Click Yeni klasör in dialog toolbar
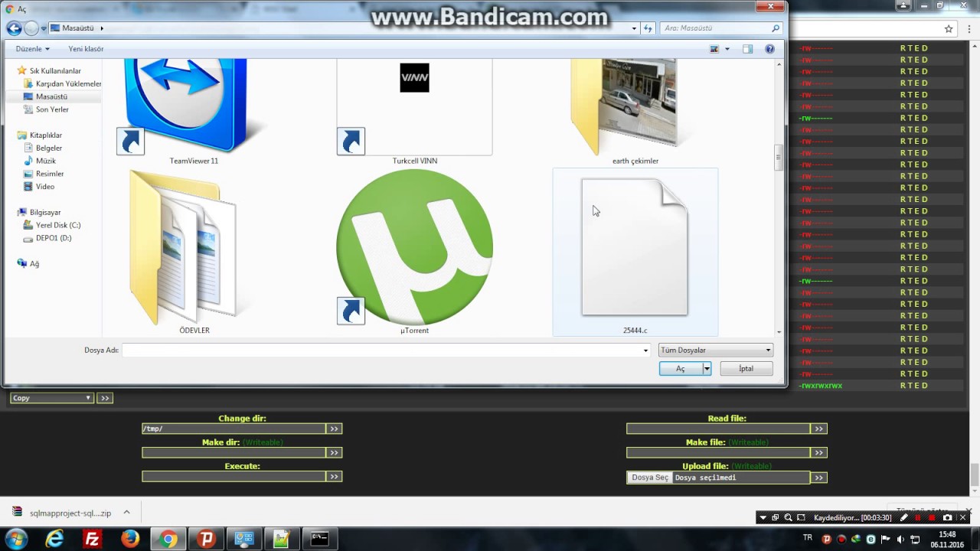The width and height of the screenshot is (980, 551). pyautogui.click(x=86, y=49)
